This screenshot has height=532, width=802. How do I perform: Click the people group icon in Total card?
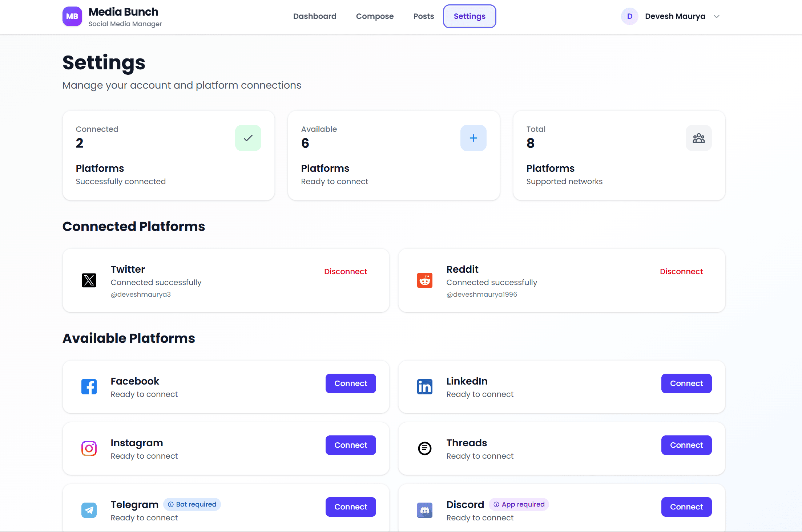tap(699, 138)
